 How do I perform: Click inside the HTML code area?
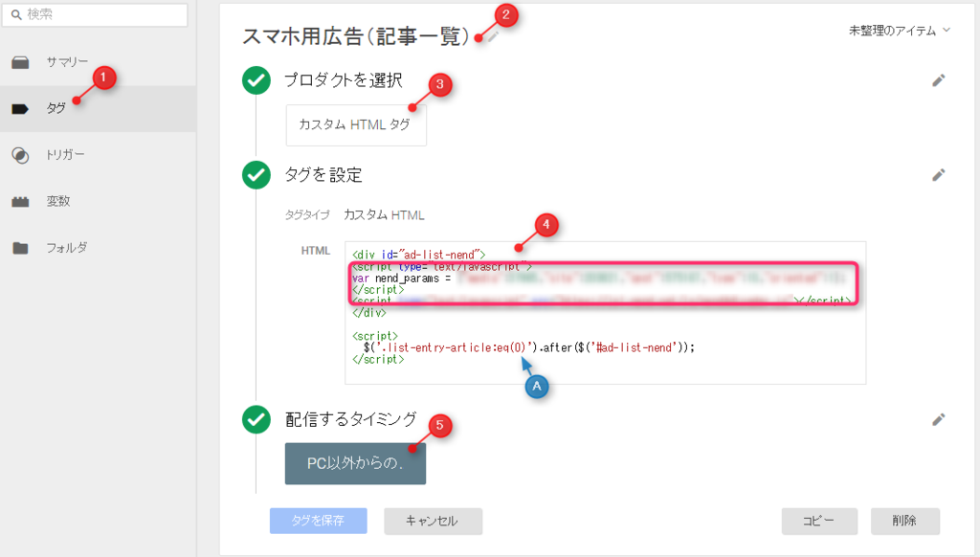pos(605,313)
